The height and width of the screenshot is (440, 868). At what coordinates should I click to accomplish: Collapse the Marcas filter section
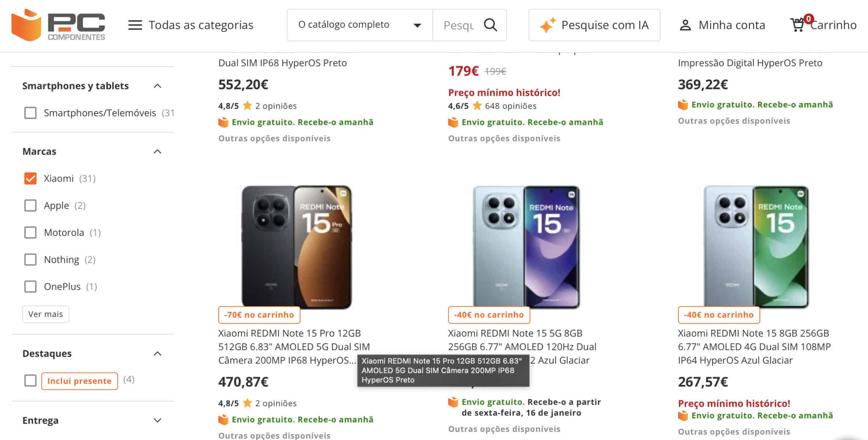pyautogui.click(x=157, y=151)
